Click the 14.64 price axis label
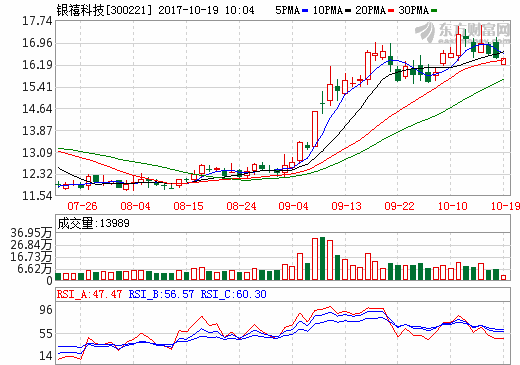The width and height of the screenshot is (520, 365). pos(37,108)
